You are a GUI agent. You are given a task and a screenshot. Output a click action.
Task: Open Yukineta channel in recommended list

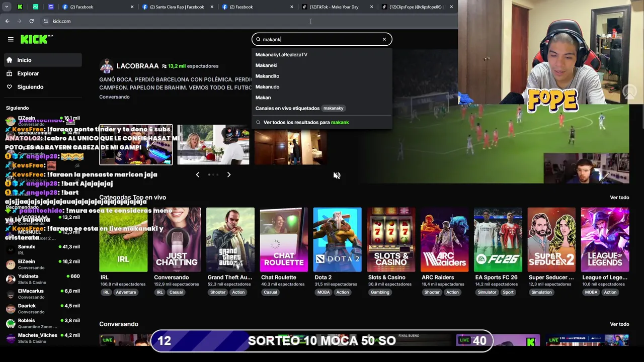[x=43, y=279]
